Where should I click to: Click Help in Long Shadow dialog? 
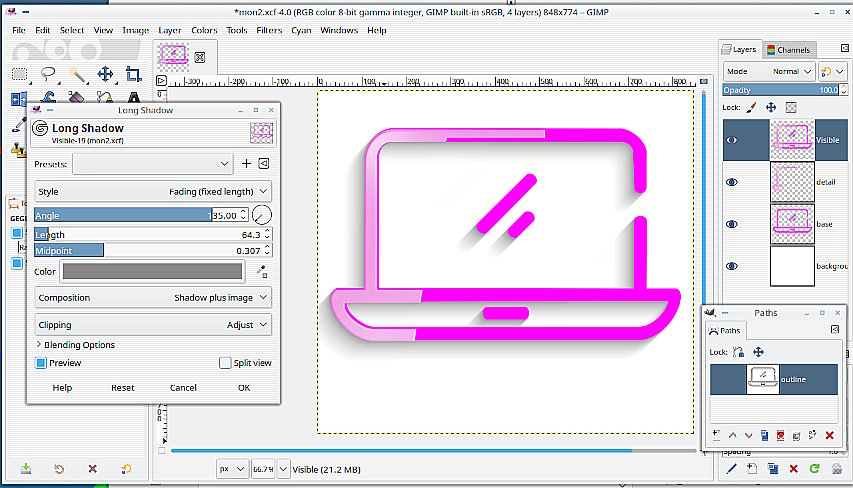point(62,388)
